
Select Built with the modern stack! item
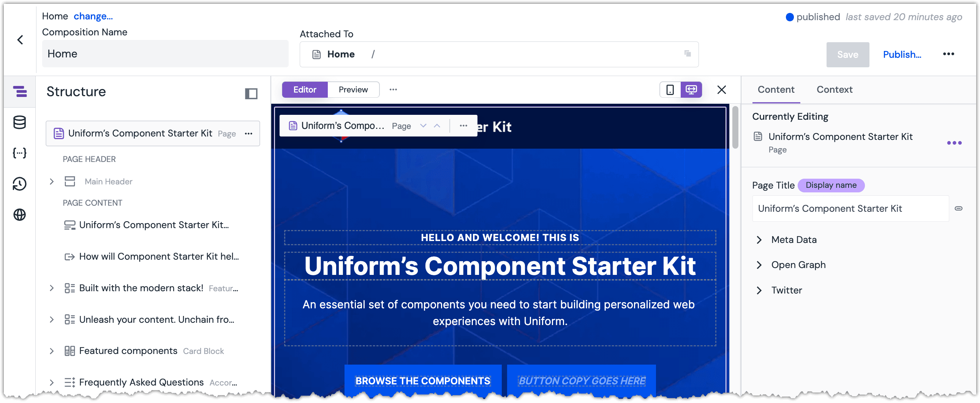pos(141,288)
